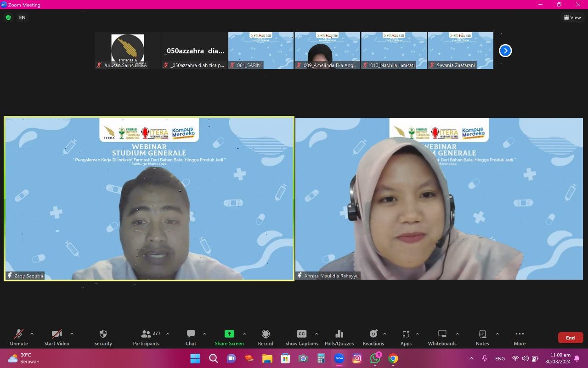The width and height of the screenshot is (588, 368).
Task: Toggle Show Captions
Action: coord(301,337)
